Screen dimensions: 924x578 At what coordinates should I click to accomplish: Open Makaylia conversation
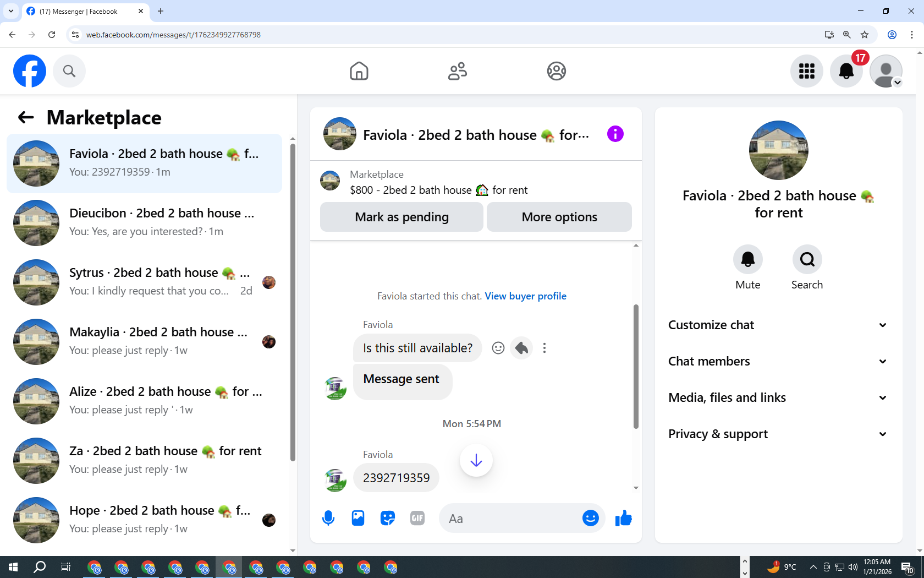tap(144, 342)
